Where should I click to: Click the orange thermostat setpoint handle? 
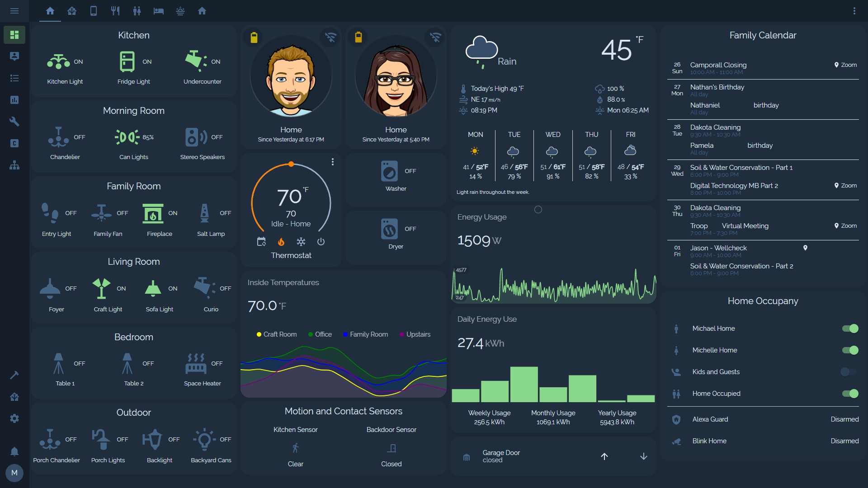[x=291, y=164]
